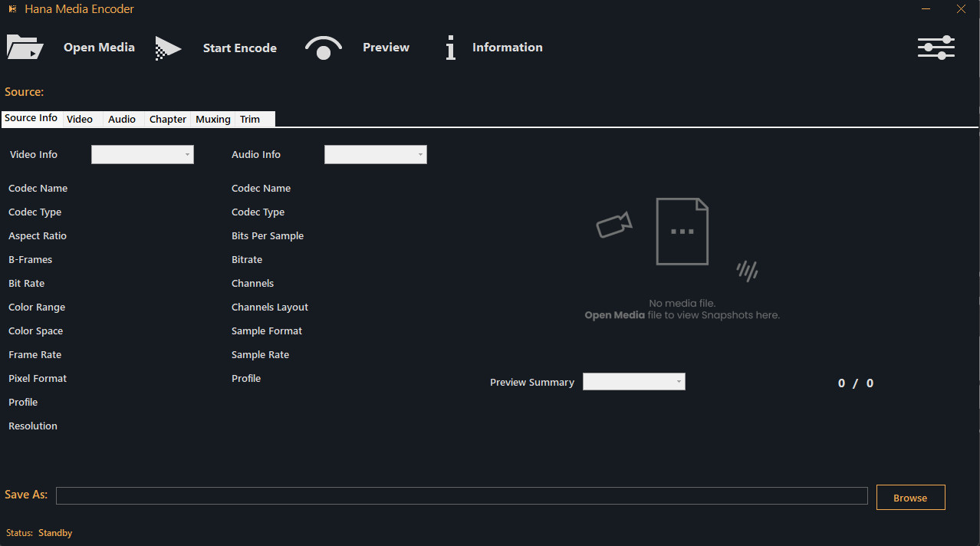Click the 'Video Info' label
Screen dimensions: 980x546
click(x=34, y=154)
